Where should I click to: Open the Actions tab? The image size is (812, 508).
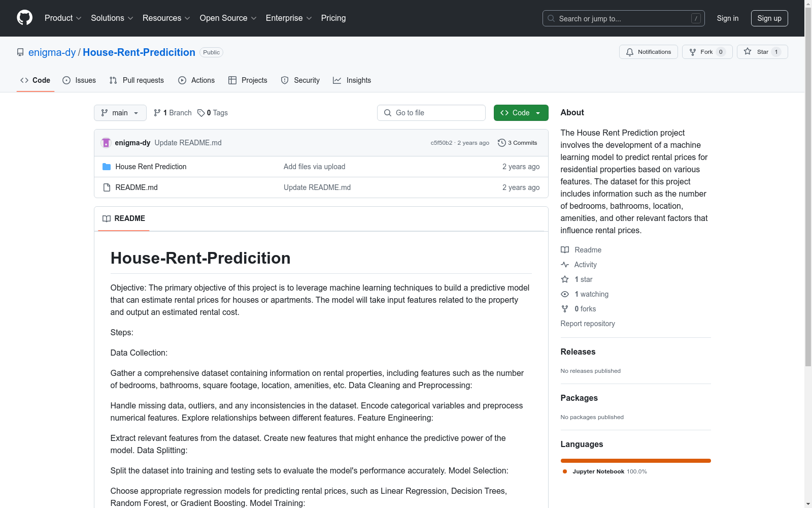click(196, 80)
